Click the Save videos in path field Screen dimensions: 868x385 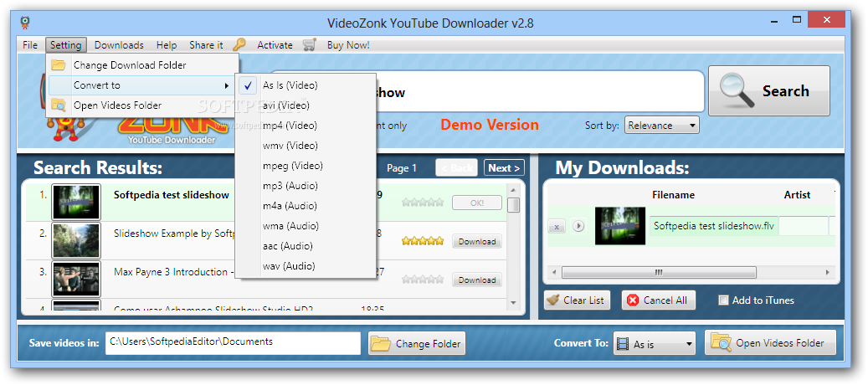[x=233, y=343]
